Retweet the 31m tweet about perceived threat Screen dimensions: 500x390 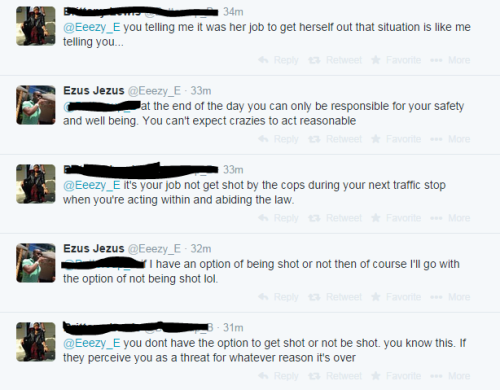tap(335, 376)
